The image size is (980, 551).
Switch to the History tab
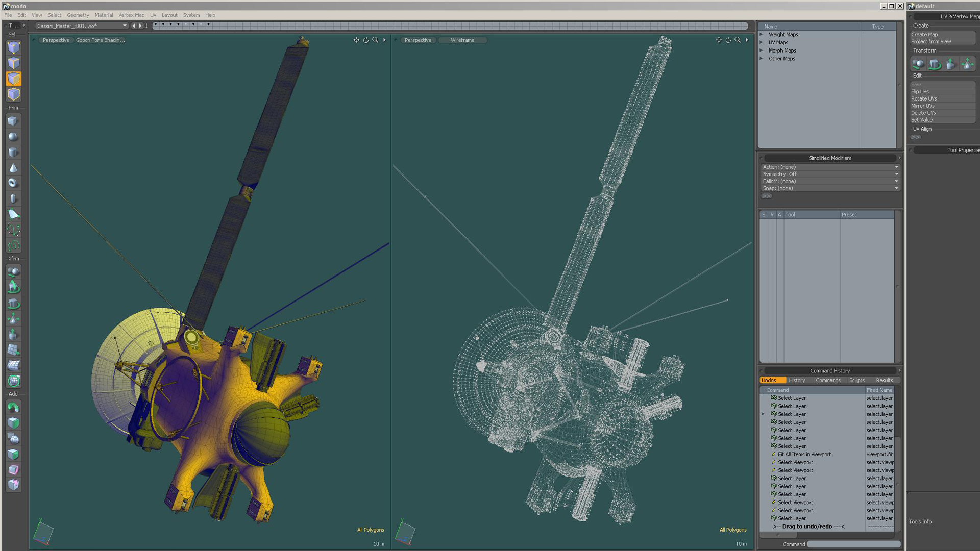point(796,380)
